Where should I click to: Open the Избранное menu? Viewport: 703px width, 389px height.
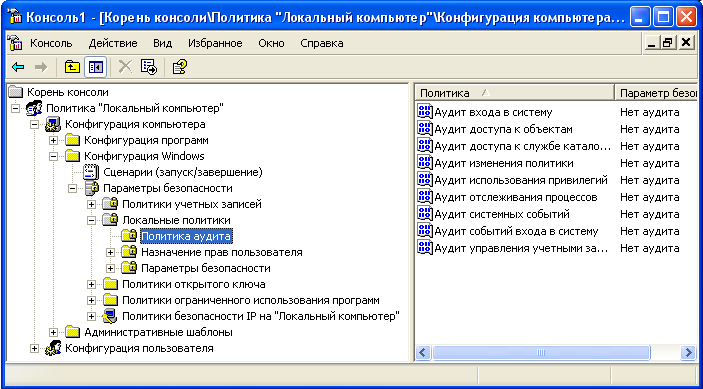215,43
